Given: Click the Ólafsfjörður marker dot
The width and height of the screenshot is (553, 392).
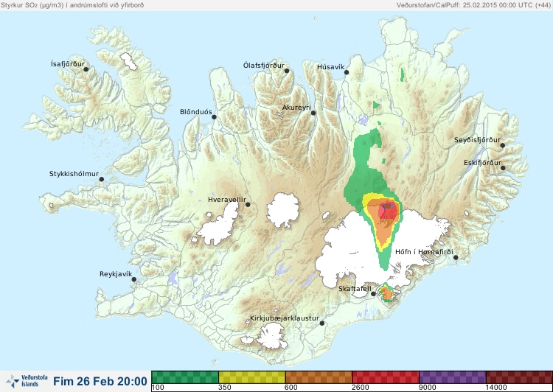Looking at the screenshot, I should point(287,71).
